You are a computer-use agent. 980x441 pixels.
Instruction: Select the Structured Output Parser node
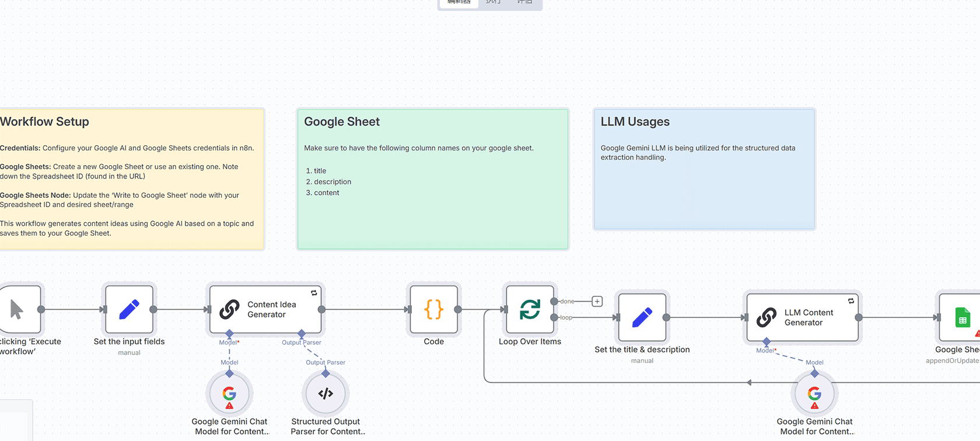click(x=325, y=394)
